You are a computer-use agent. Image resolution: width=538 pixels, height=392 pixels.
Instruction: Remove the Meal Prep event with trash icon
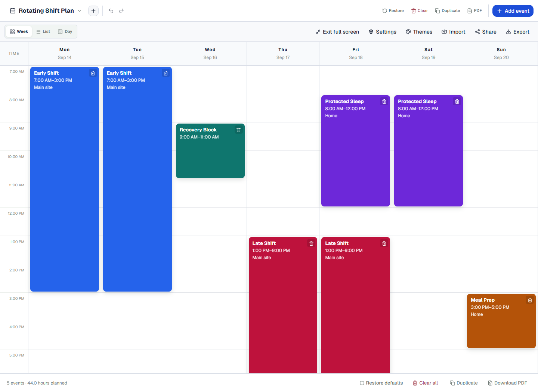(530, 300)
